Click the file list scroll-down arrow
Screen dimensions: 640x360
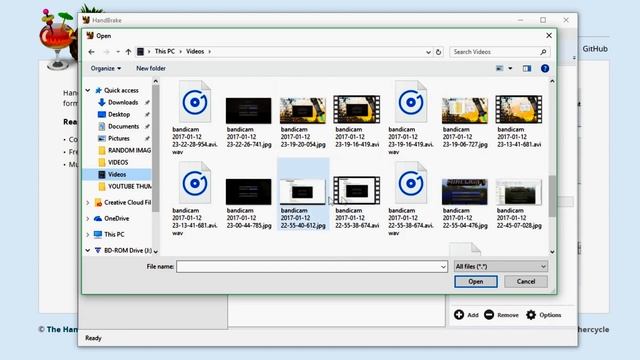click(x=552, y=252)
